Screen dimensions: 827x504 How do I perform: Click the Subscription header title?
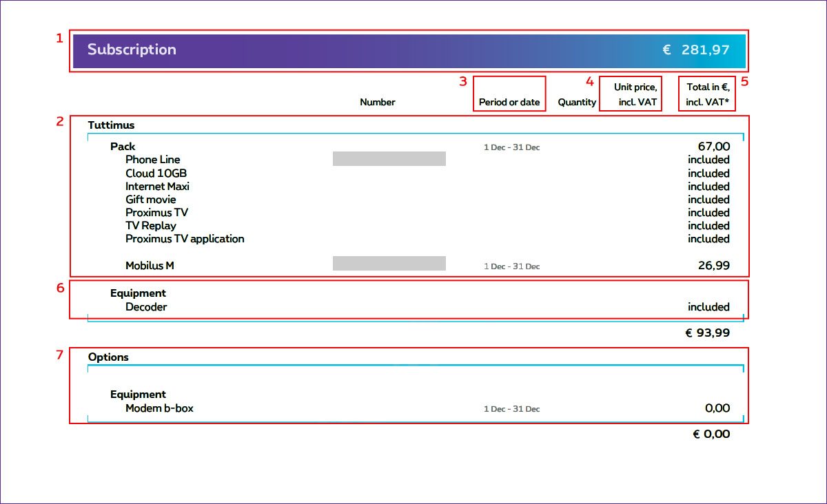pos(132,50)
